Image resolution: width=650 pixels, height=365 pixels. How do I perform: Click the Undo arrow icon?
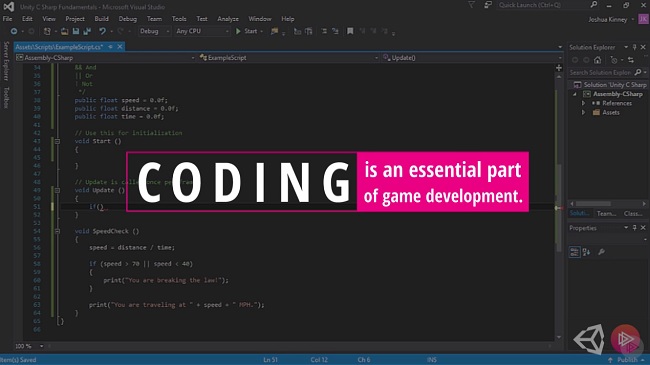102,31
